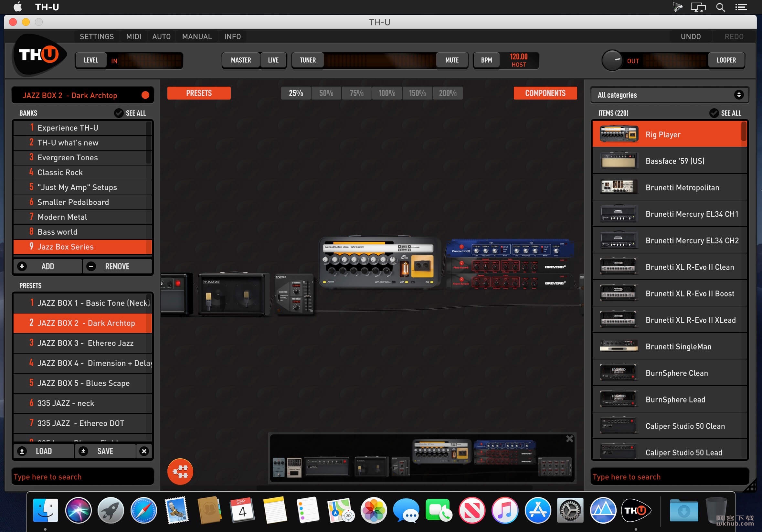This screenshot has height=532, width=762.
Task: Open Safari from the Dock
Action: tap(143, 510)
